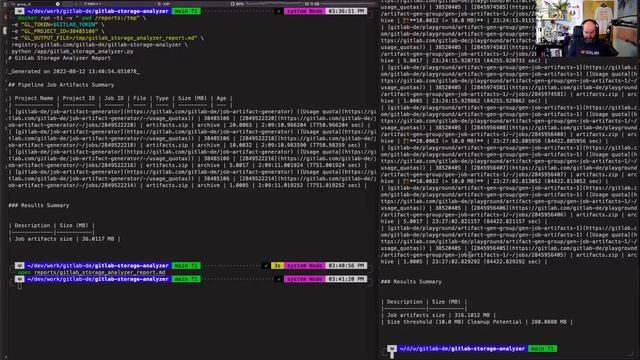Viewport: 640px width, 360px height.
Task: Click the 'open reports/gitlab_storage_analyzer_report.md' command
Action: 91,272
